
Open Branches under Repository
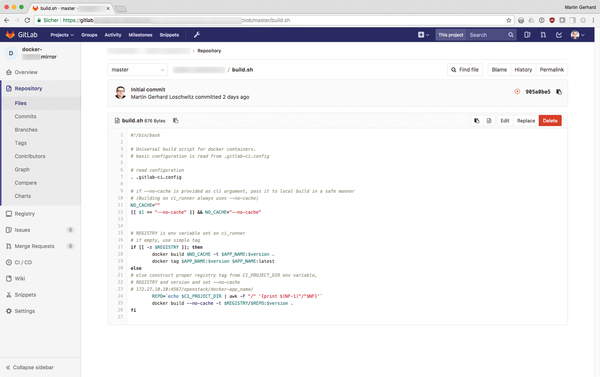[26, 130]
